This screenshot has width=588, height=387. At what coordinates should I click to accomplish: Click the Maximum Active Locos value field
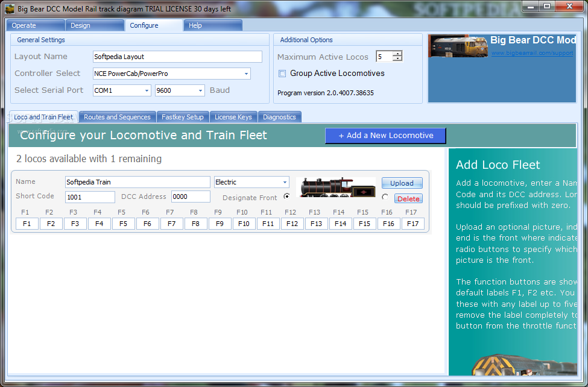click(384, 57)
